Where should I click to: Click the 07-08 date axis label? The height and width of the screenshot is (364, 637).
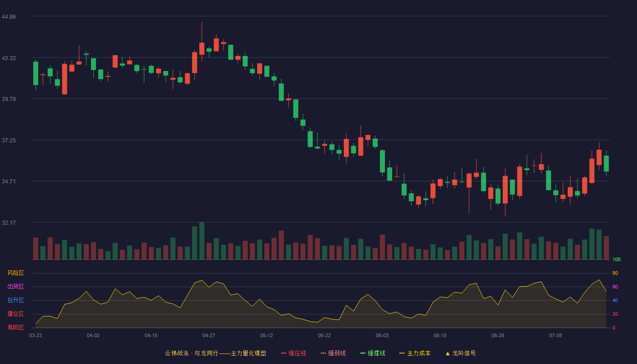tap(556, 335)
